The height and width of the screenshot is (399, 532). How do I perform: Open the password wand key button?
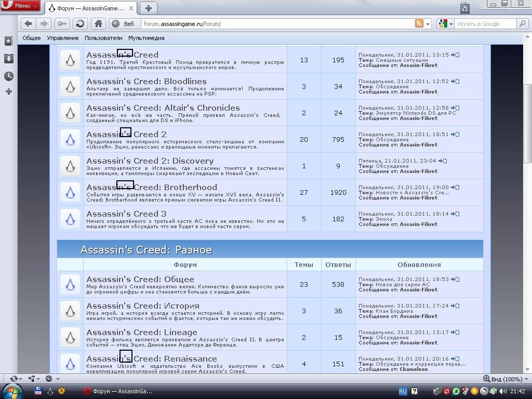[62, 24]
